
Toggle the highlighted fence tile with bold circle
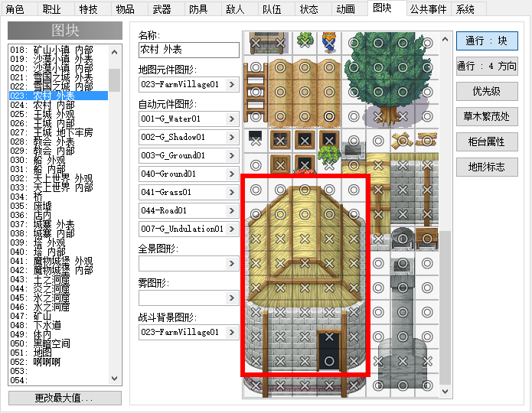click(329, 116)
